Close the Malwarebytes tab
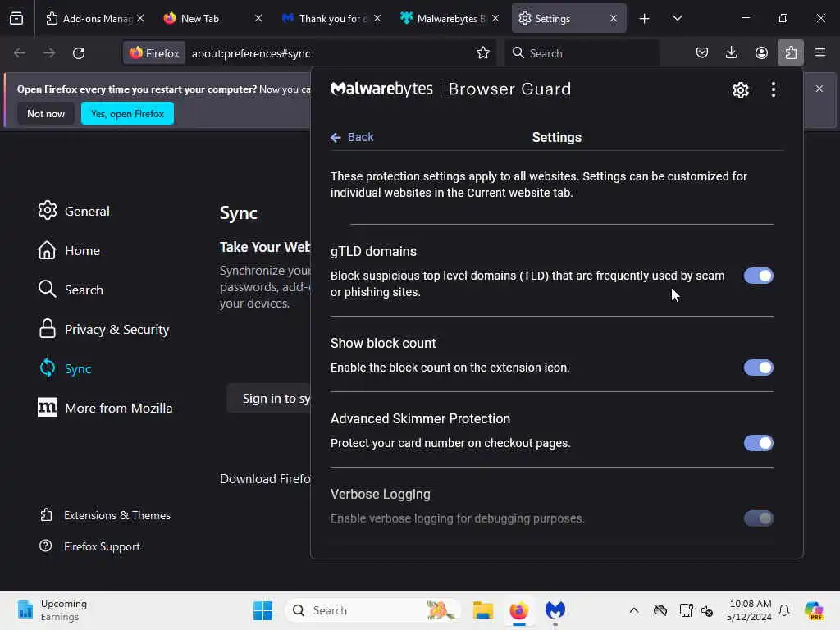 (x=495, y=18)
